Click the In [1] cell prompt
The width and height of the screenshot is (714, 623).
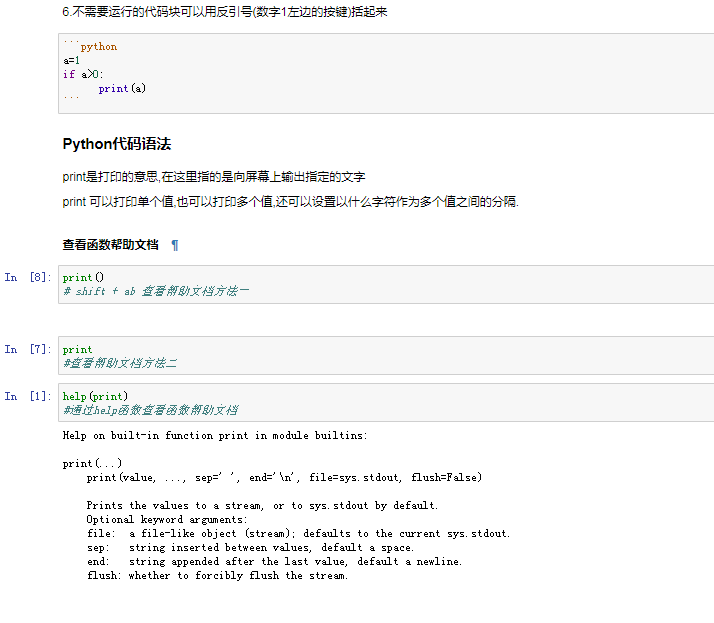pos(28,396)
